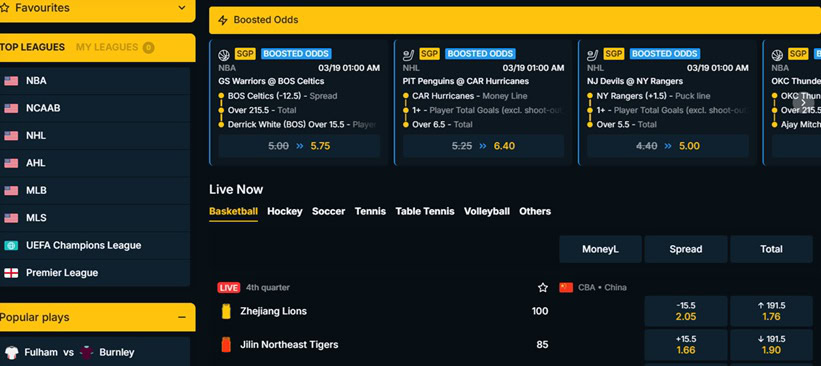Screen dimensions: 821x366
Task: Click the My Leagues count badge
Action: click(x=148, y=48)
